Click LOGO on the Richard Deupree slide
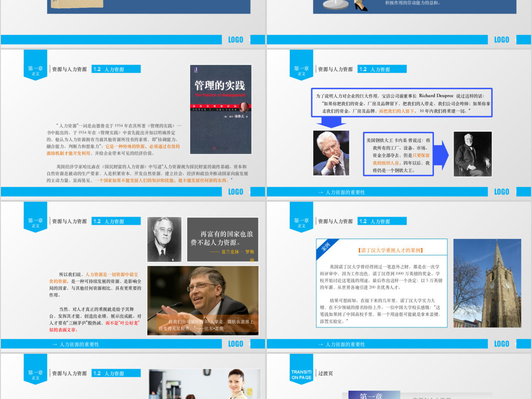532x399 pixels. (501, 192)
